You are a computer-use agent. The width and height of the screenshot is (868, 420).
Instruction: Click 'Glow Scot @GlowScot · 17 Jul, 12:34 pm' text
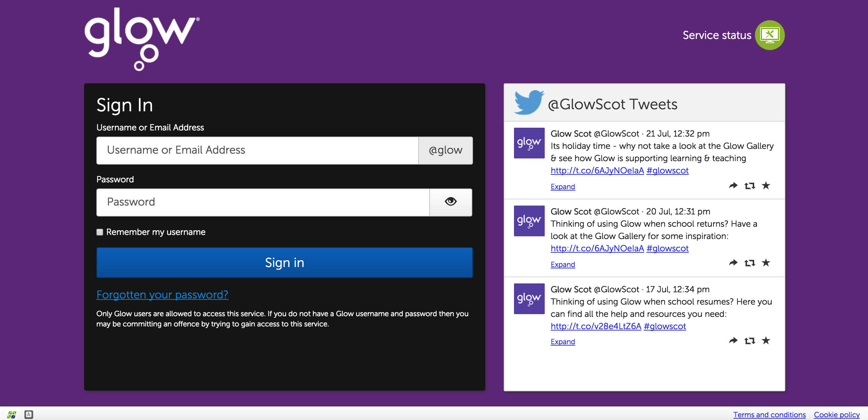(x=630, y=289)
